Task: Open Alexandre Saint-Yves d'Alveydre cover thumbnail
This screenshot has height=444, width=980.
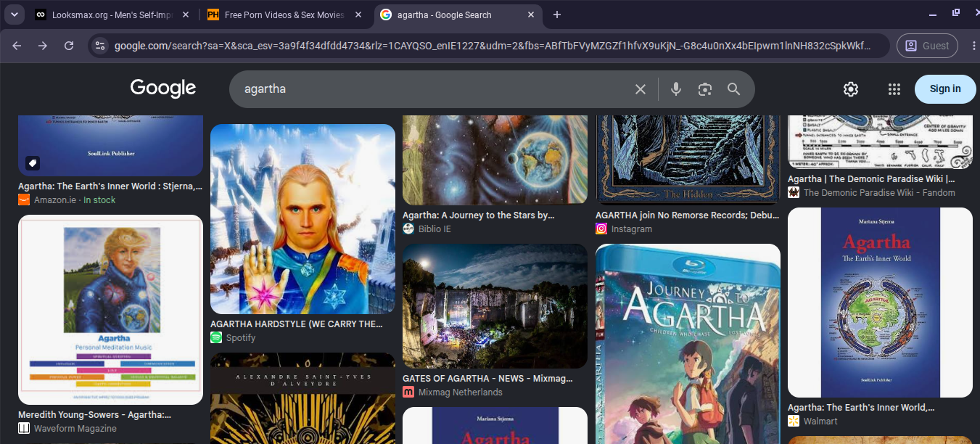Action: [302, 398]
